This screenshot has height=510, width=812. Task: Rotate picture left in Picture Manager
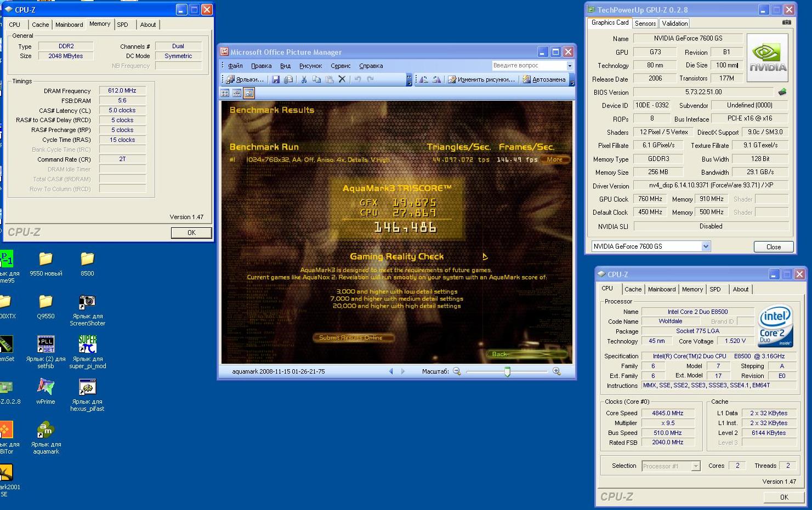pyautogui.click(x=424, y=79)
